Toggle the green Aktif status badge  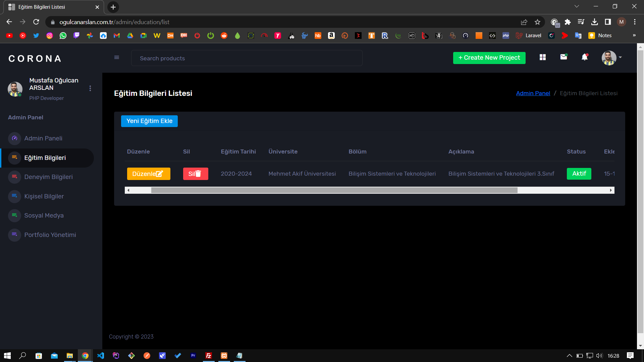[579, 174]
